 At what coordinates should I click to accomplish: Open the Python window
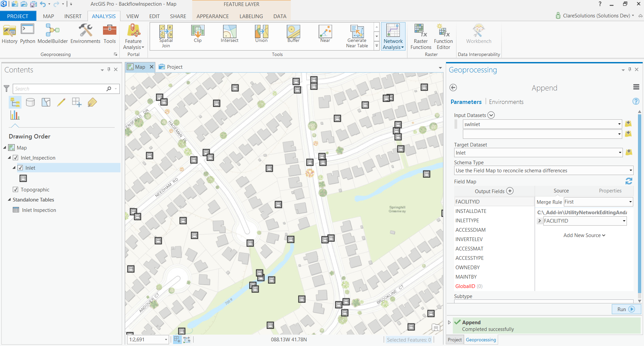[x=28, y=34]
